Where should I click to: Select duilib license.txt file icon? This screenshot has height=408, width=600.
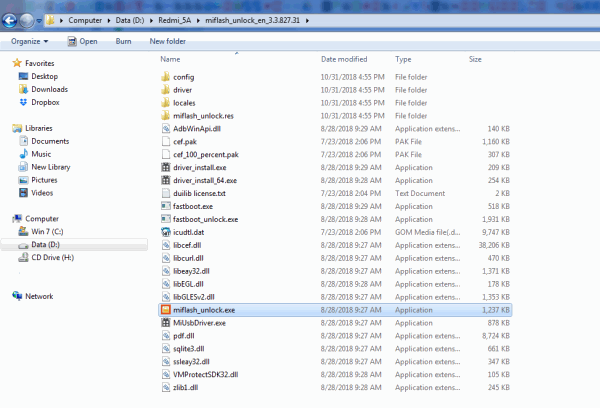[165, 193]
